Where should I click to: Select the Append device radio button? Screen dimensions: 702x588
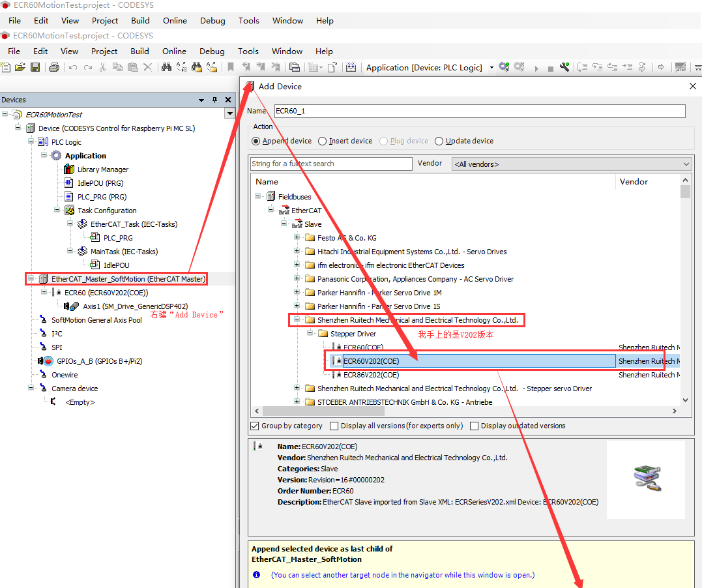(x=256, y=141)
